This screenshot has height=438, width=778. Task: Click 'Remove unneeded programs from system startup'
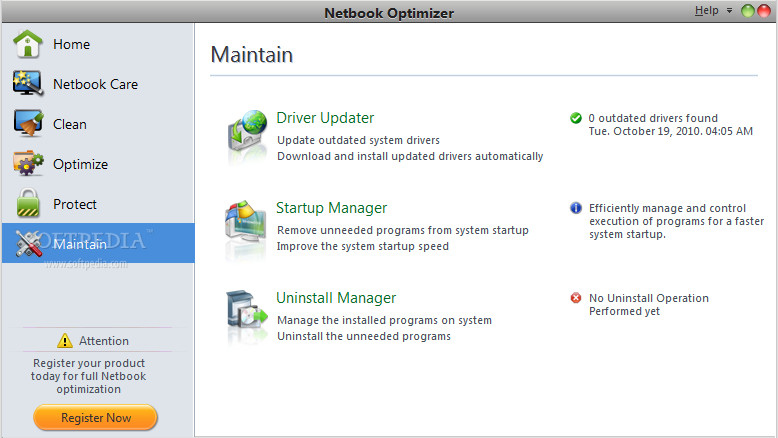point(402,230)
